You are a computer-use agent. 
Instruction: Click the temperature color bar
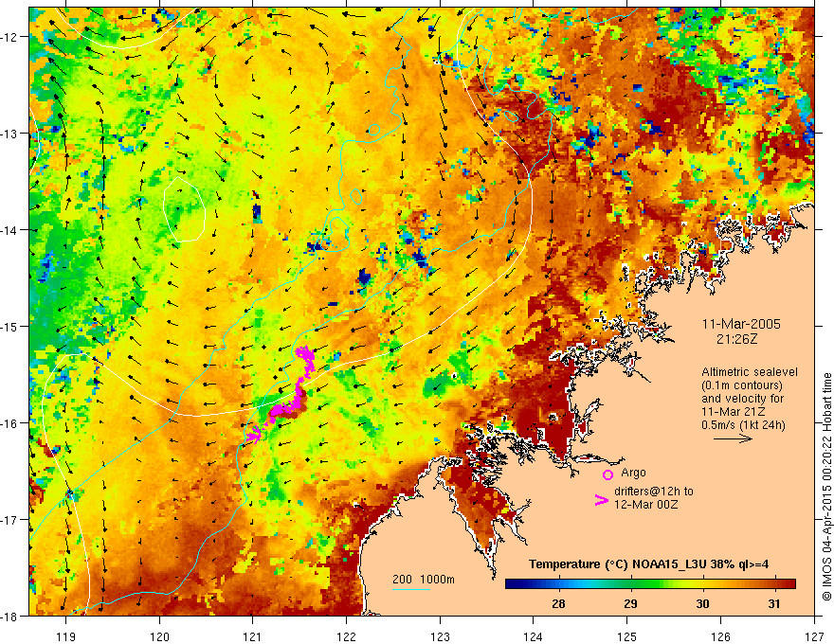click(x=650, y=583)
